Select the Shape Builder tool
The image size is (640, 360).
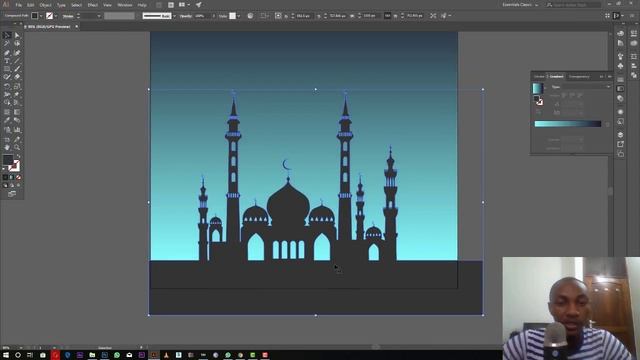7,103
